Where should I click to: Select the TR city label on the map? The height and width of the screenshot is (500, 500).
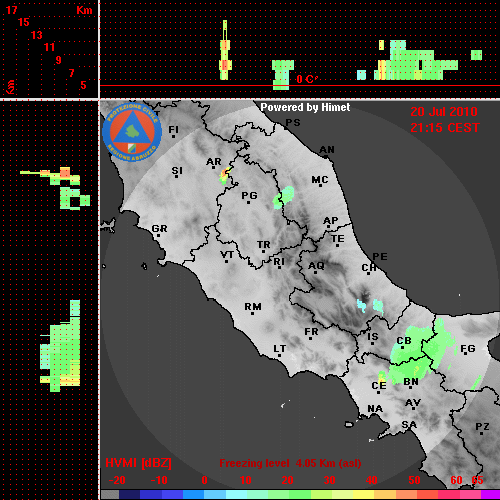point(264,245)
